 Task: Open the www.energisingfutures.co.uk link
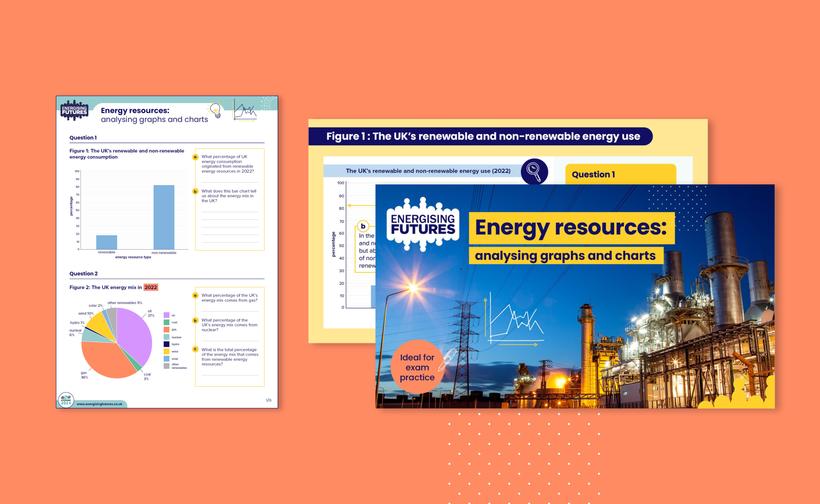pos(99,404)
